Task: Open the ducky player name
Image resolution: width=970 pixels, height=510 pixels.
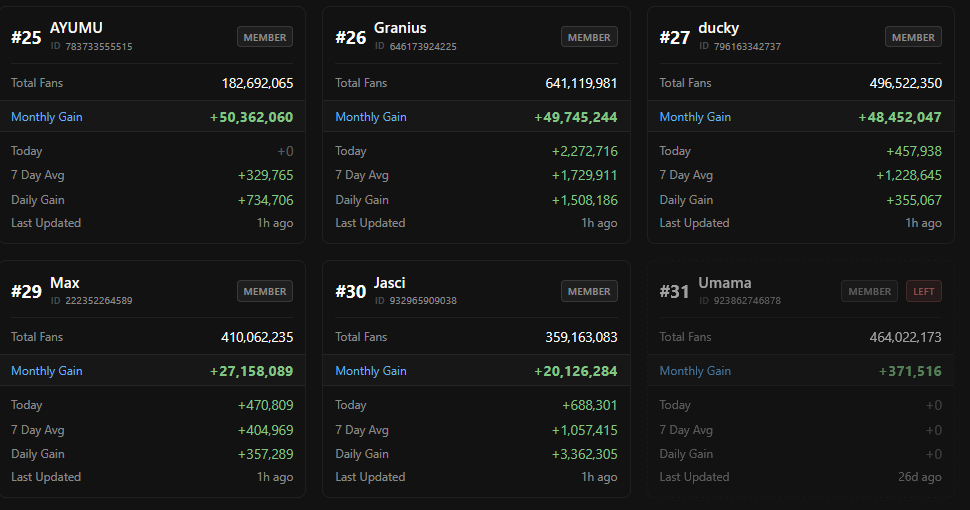Action: (718, 28)
